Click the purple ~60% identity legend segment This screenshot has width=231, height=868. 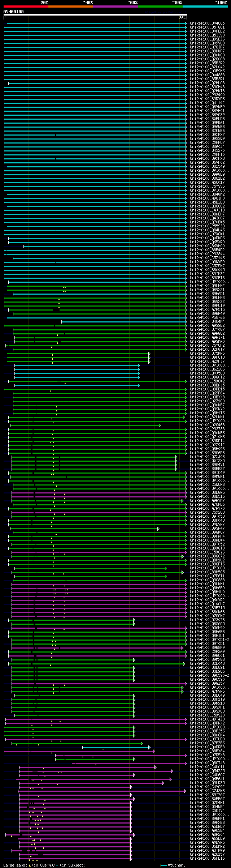pos(115,7)
